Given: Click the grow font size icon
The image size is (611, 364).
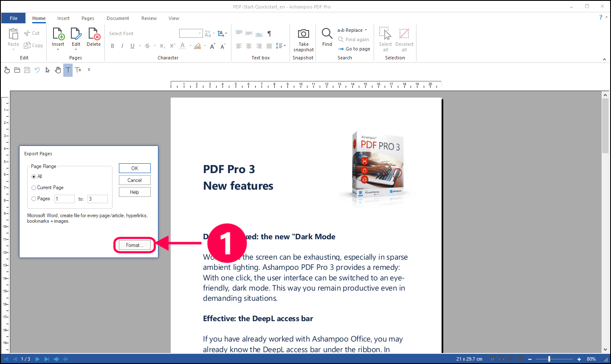Looking at the screenshot, I should pyautogui.click(x=213, y=46).
